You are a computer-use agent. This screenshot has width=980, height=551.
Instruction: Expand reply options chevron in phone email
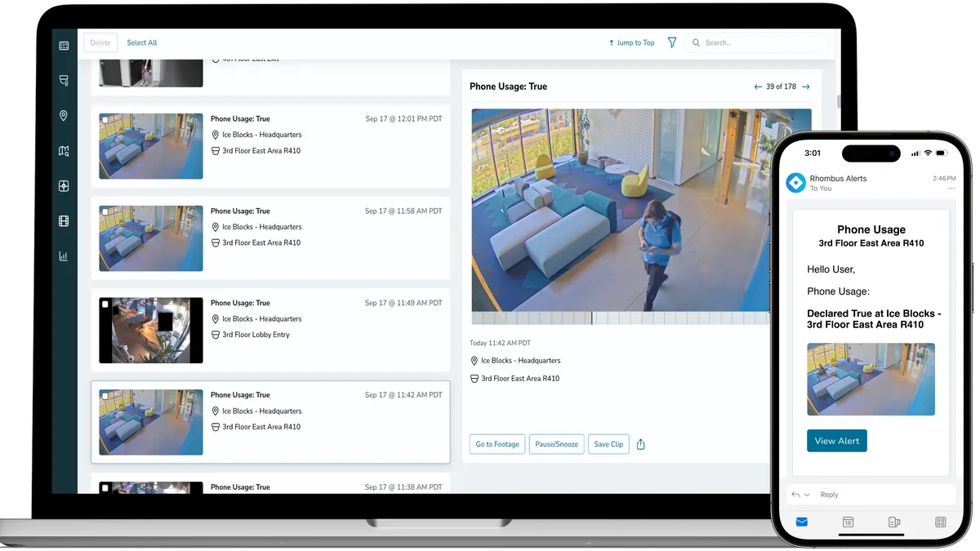click(807, 495)
